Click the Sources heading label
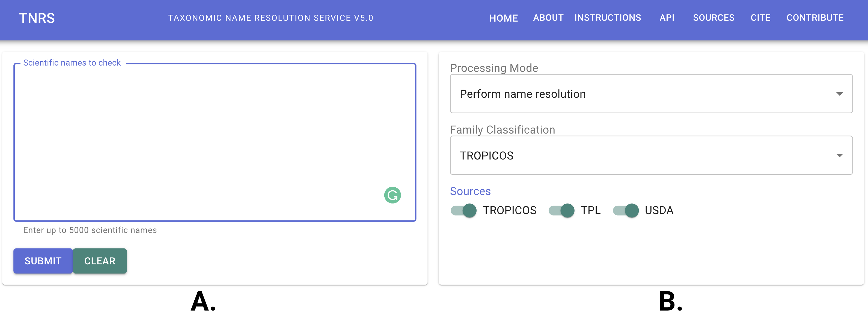 (470, 191)
